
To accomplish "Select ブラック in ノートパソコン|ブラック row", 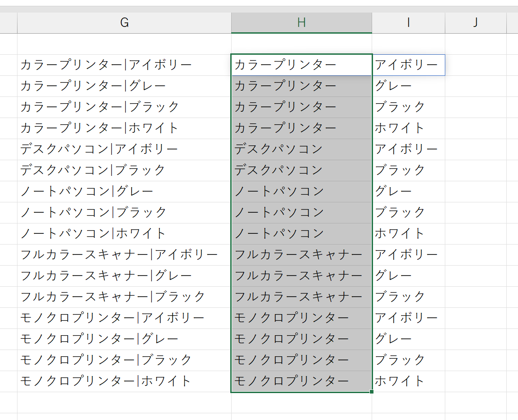I will (408, 213).
